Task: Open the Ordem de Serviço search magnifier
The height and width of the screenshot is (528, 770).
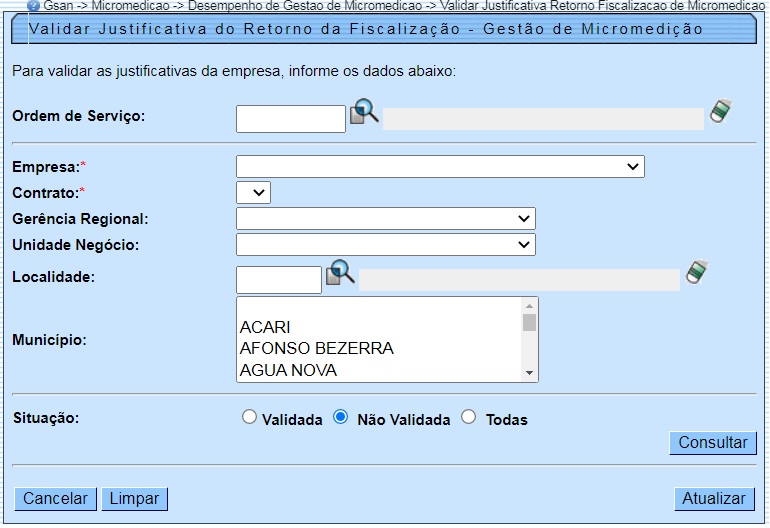Action: [x=364, y=112]
